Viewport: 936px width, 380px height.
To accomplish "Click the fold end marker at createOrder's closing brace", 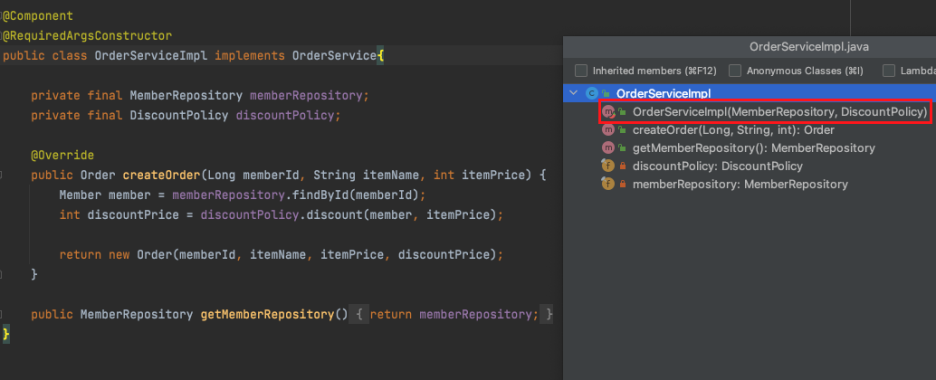I will coord(1,274).
